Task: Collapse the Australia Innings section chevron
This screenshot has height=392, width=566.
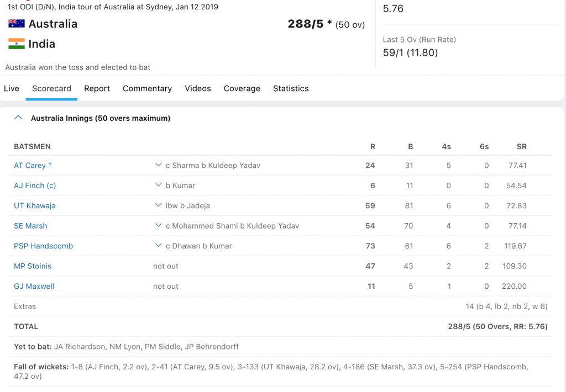Action: 18,118
